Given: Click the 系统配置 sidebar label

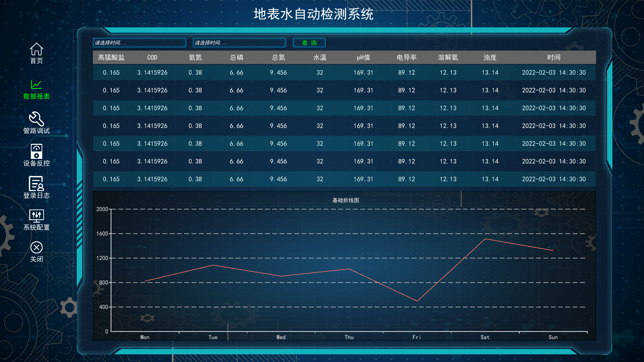Looking at the screenshot, I should 37,227.
